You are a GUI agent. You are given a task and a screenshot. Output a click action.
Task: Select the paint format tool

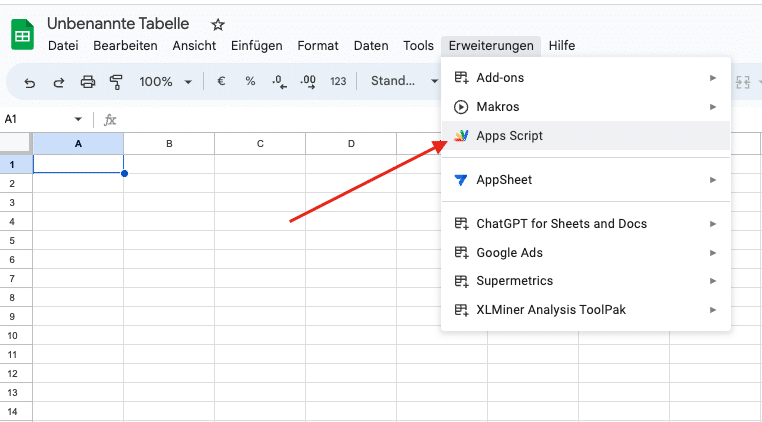point(116,82)
